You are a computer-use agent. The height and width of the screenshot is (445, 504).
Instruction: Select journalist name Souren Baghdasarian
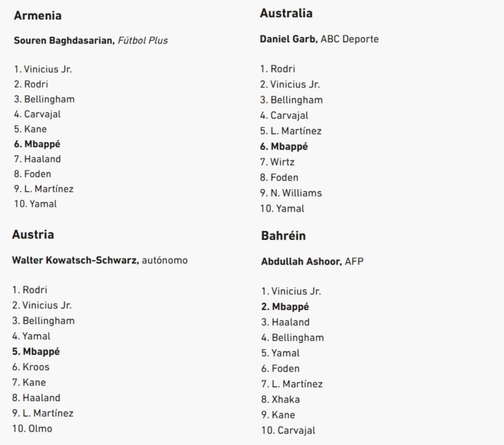tap(64, 41)
